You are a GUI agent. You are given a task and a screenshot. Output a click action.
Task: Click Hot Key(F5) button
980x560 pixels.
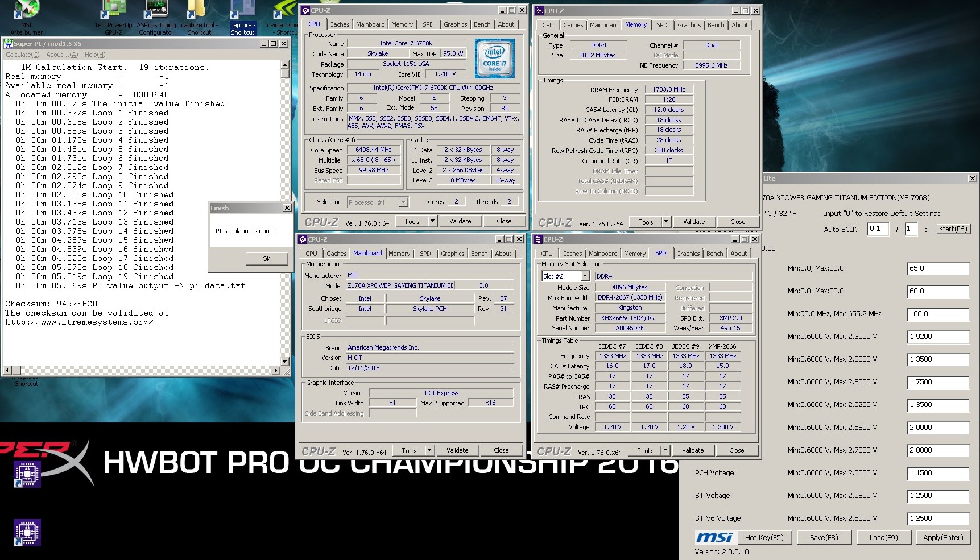(x=764, y=537)
